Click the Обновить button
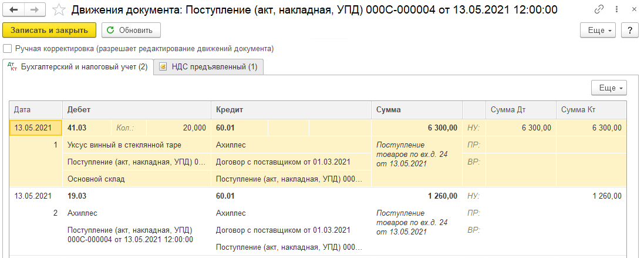The width and height of the screenshot is (644, 258). pos(131,30)
